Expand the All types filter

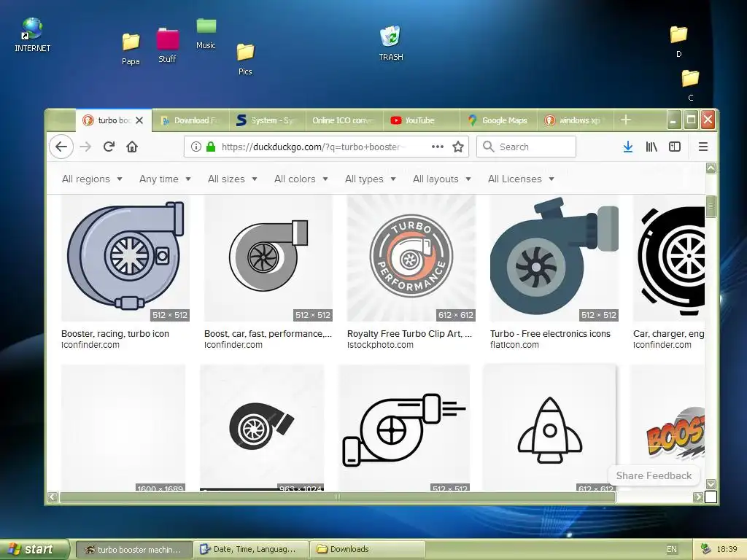click(x=370, y=179)
